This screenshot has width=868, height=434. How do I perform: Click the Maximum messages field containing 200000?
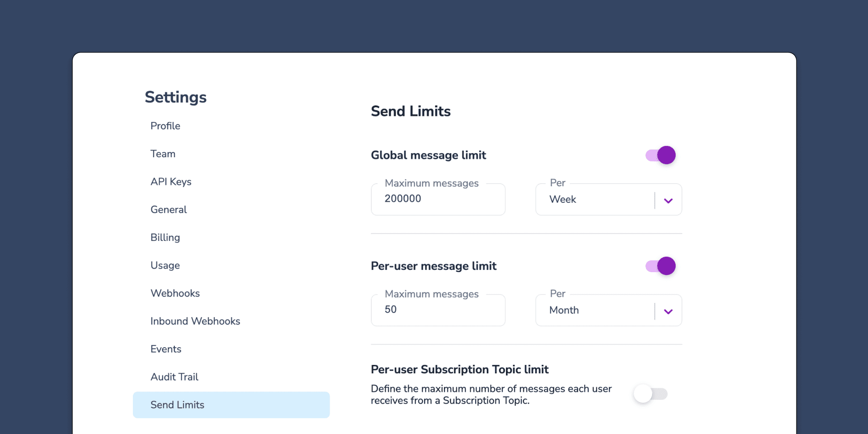pos(438,199)
